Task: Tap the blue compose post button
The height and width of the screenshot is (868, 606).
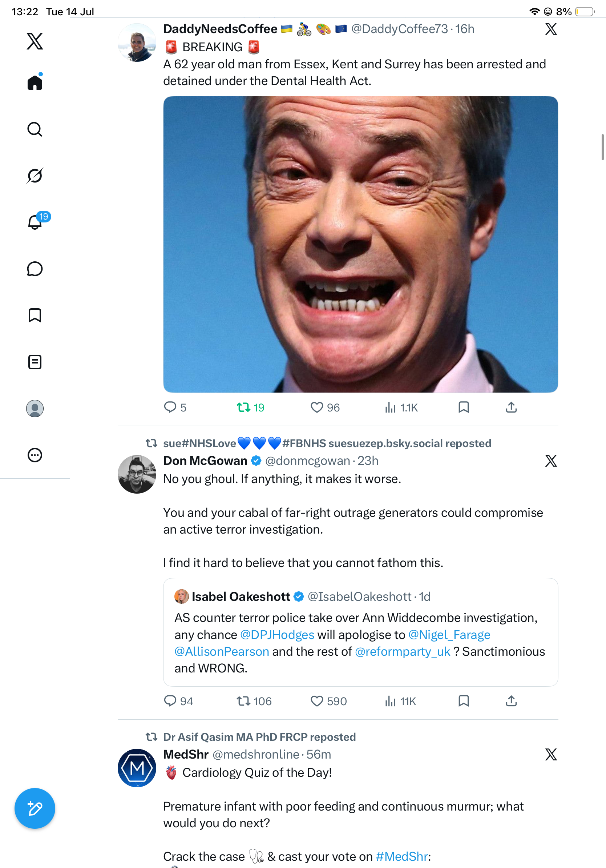Action: (35, 808)
